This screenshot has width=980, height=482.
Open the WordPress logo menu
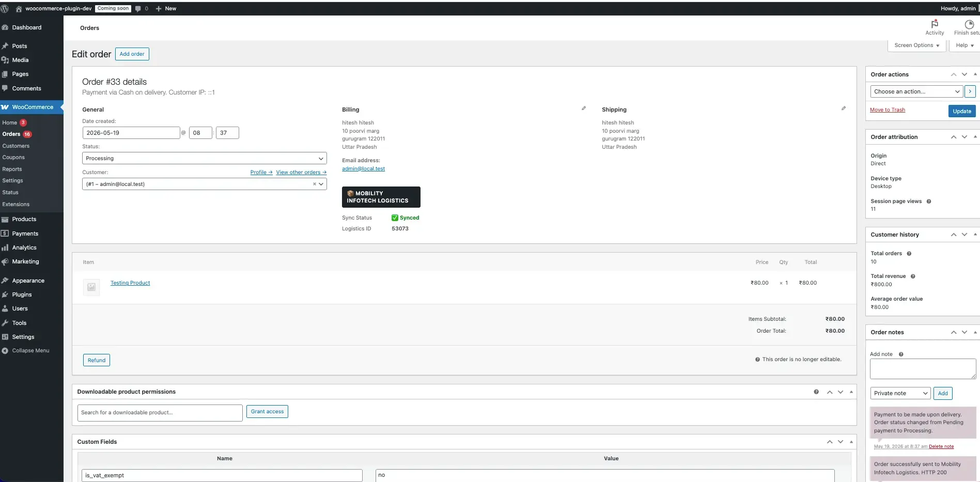5,8
